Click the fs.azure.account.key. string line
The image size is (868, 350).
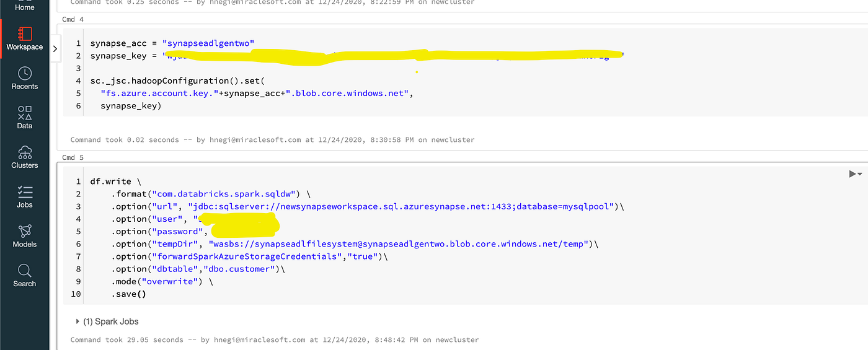[257, 93]
